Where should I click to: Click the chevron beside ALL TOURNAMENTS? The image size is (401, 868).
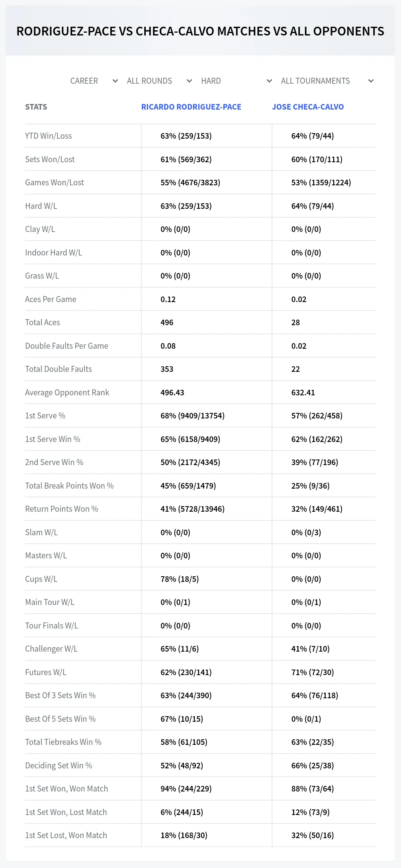pyautogui.click(x=371, y=81)
